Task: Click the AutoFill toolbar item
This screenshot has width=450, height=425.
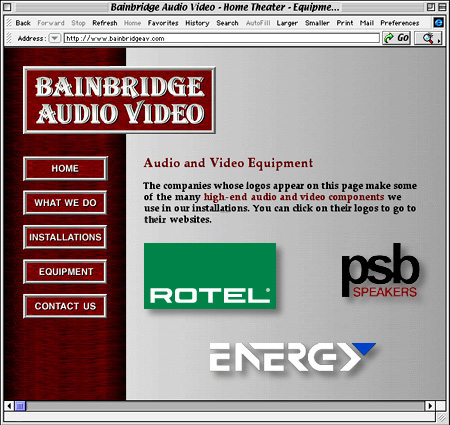Action: tap(258, 23)
